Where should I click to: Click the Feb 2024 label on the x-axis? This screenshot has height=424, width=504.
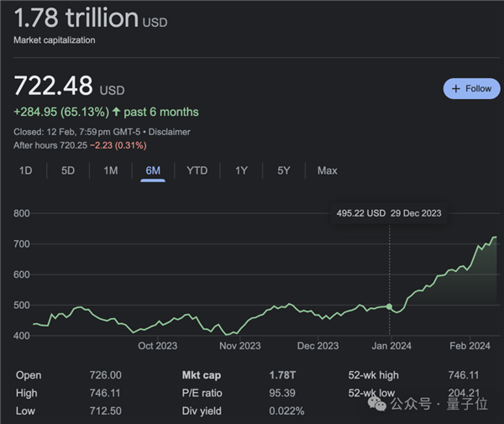point(468,345)
